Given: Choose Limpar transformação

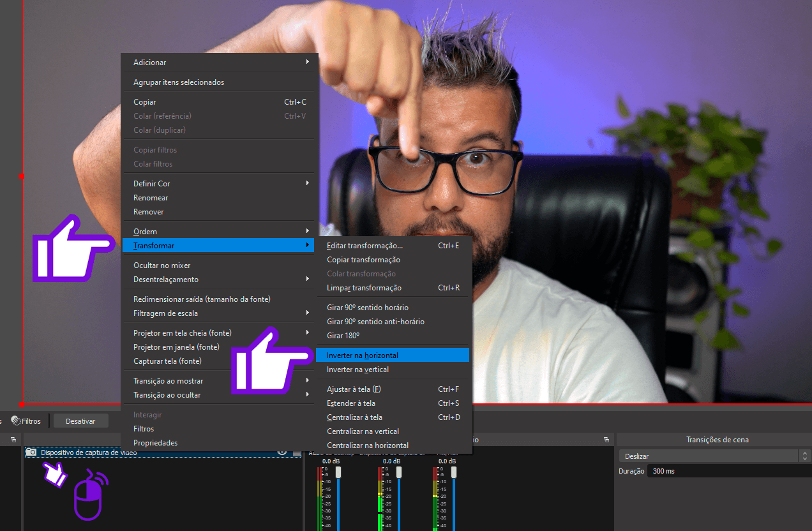Looking at the screenshot, I should [393, 288].
